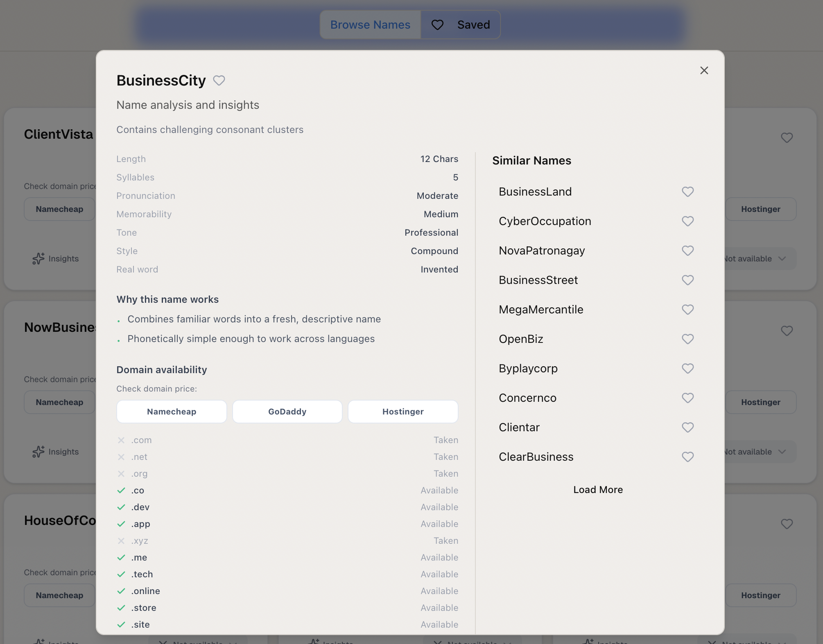823x644 pixels.
Task: Favorite the ClearBusiness similar name
Action: click(x=687, y=457)
